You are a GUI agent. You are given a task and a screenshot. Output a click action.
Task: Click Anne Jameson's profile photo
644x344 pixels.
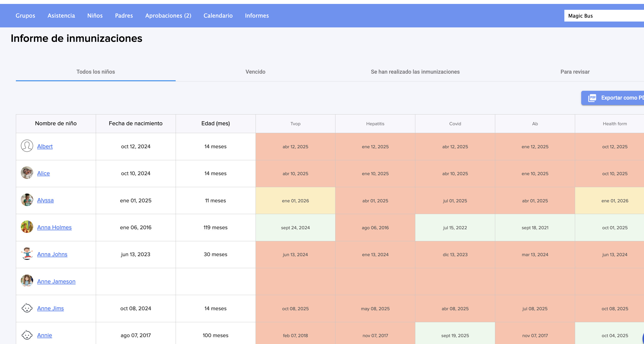(27, 281)
